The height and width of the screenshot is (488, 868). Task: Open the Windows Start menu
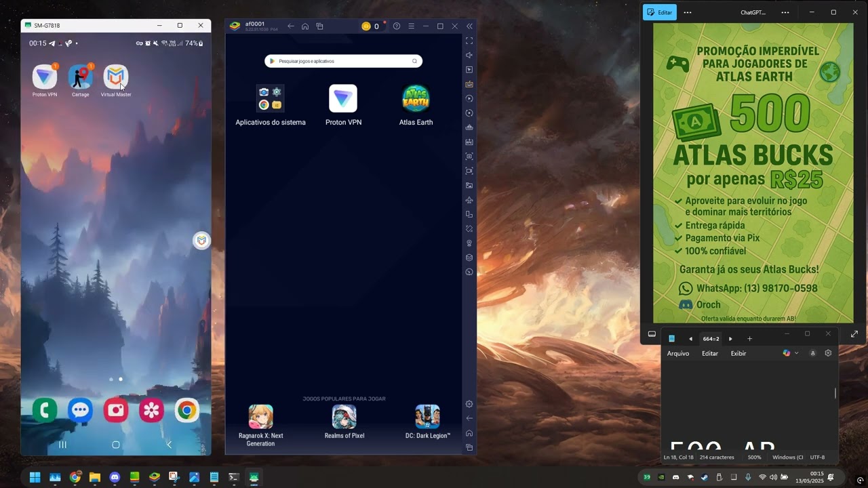[x=35, y=477]
